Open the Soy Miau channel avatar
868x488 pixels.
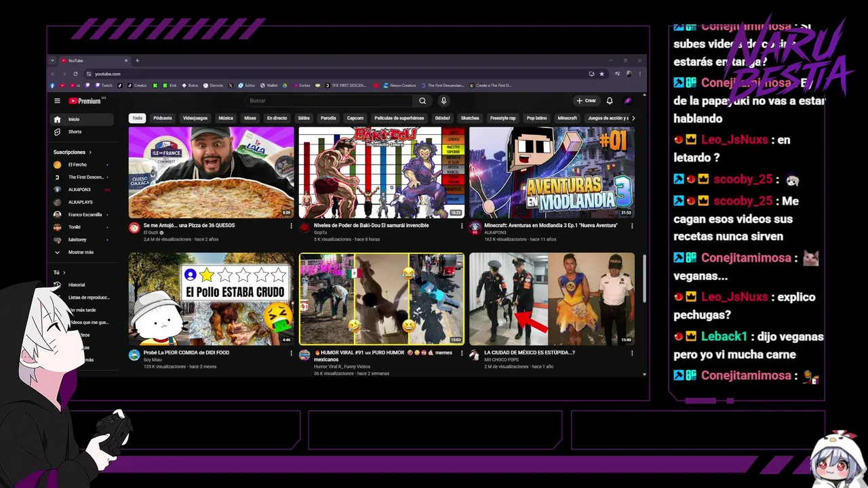(134, 355)
